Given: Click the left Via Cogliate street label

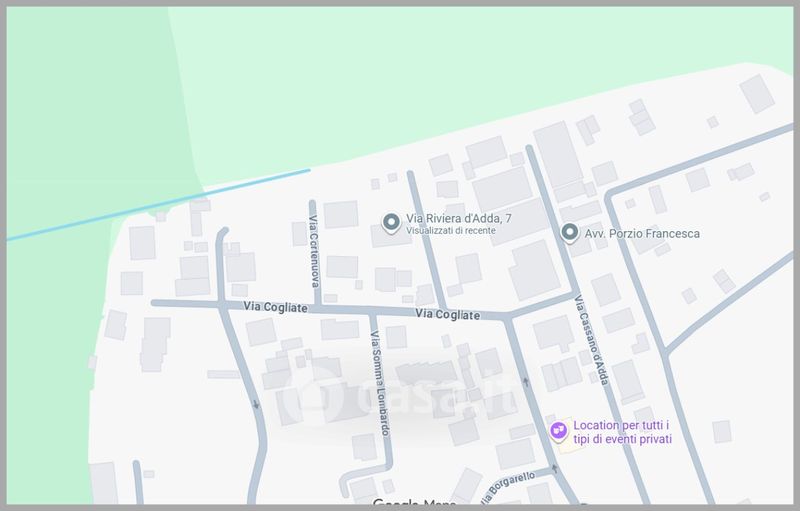Looking at the screenshot, I should coord(275,308).
